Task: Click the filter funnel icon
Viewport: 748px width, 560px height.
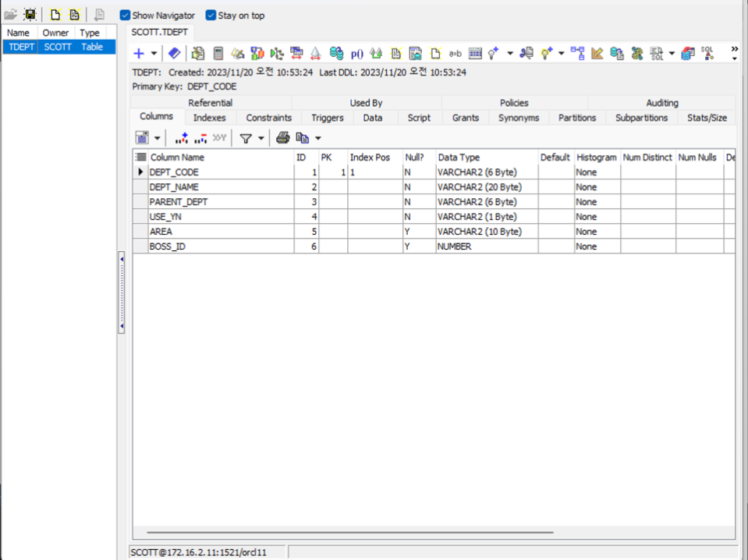Action: coord(246,138)
